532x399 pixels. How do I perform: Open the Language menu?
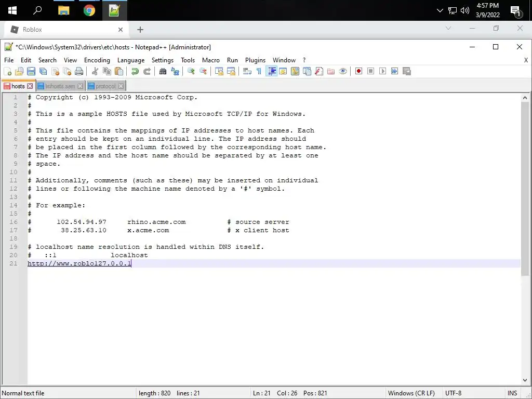pyautogui.click(x=131, y=60)
